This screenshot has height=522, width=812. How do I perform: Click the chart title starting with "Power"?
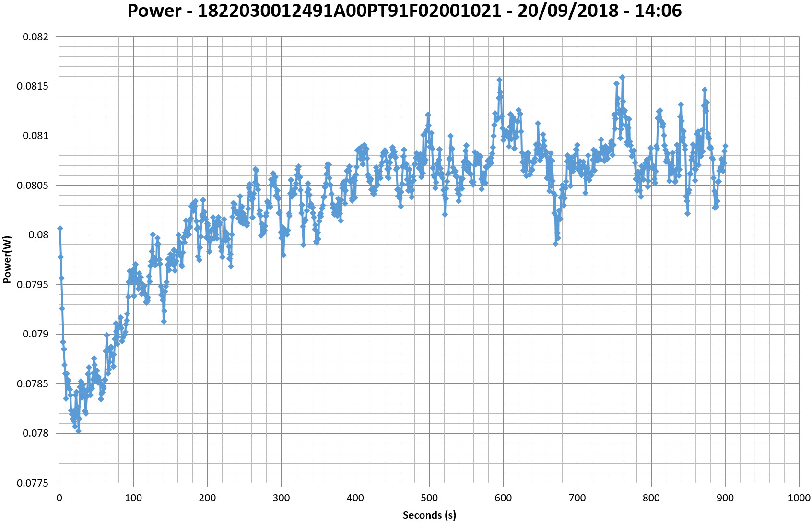click(x=404, y=11)
